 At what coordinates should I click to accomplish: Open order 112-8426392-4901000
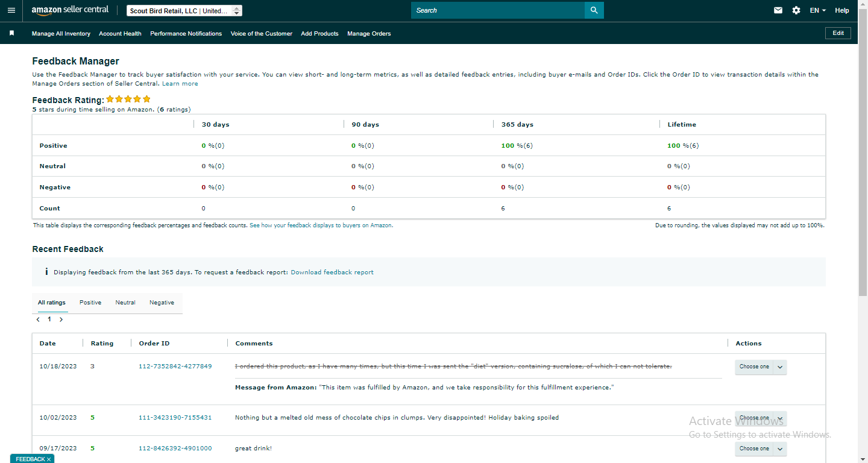click(x=175, y=449)
